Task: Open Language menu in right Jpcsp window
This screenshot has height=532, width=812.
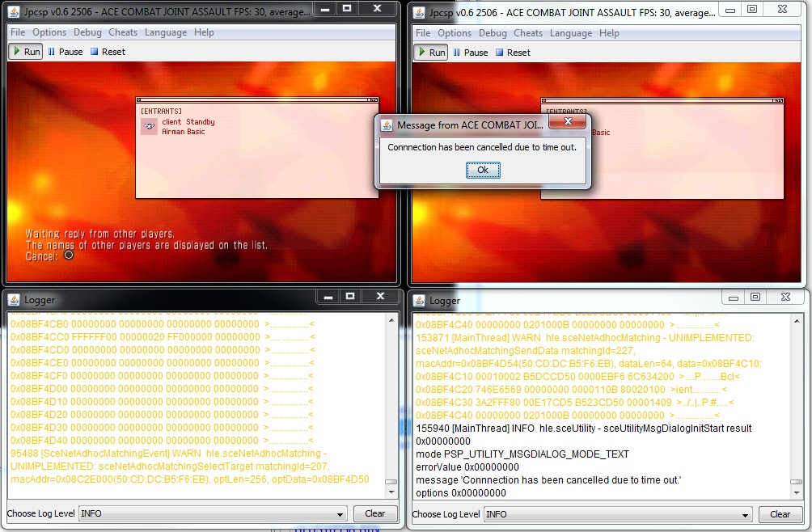Action: (571, 33)
